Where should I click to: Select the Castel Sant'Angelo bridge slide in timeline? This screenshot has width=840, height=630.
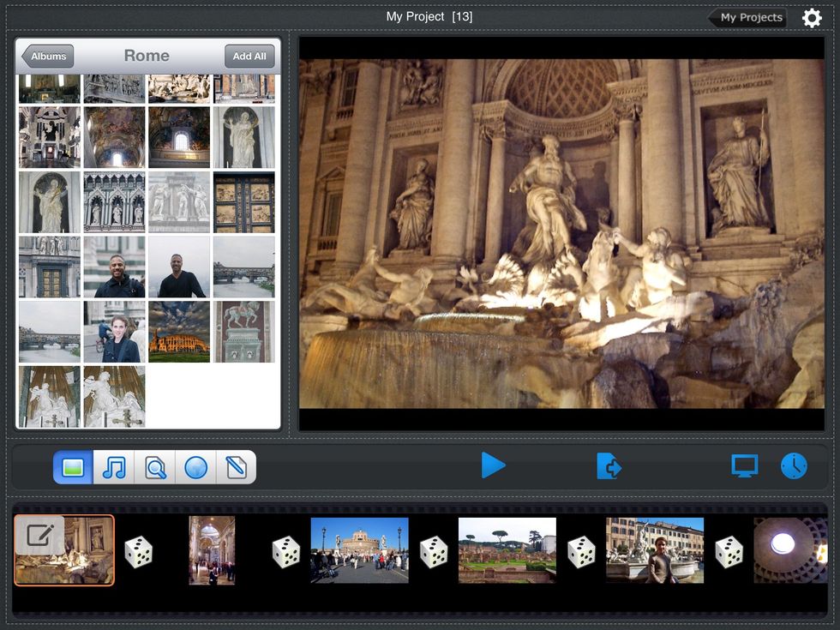pyautogui.click(x=359, y=549)
